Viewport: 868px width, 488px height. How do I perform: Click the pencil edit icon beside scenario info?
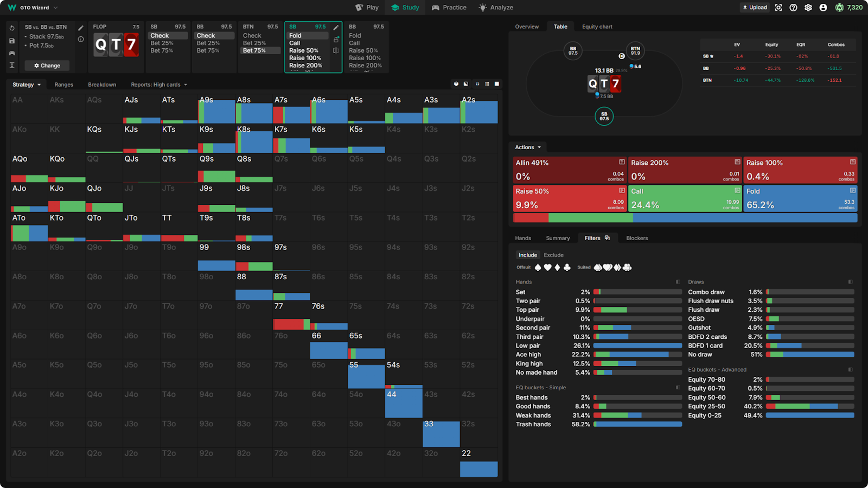coord(81,28)
